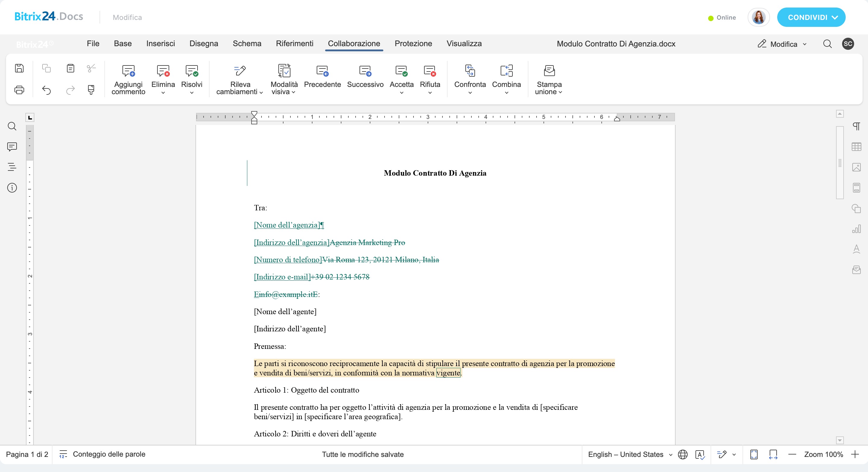Switch to the Riferimenti tab
The image size is (868, 472).
(x=294, y=43)
